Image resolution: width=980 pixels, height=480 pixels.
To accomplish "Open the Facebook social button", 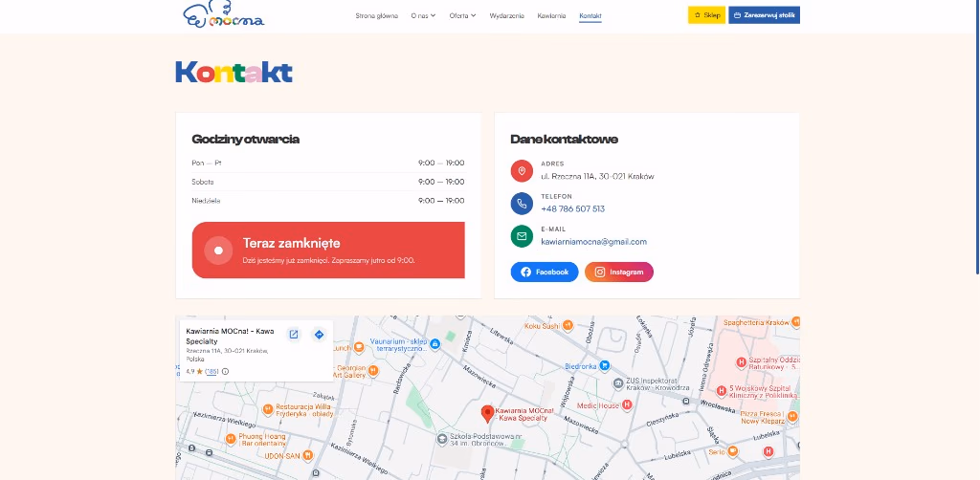I will click(545, 273).
